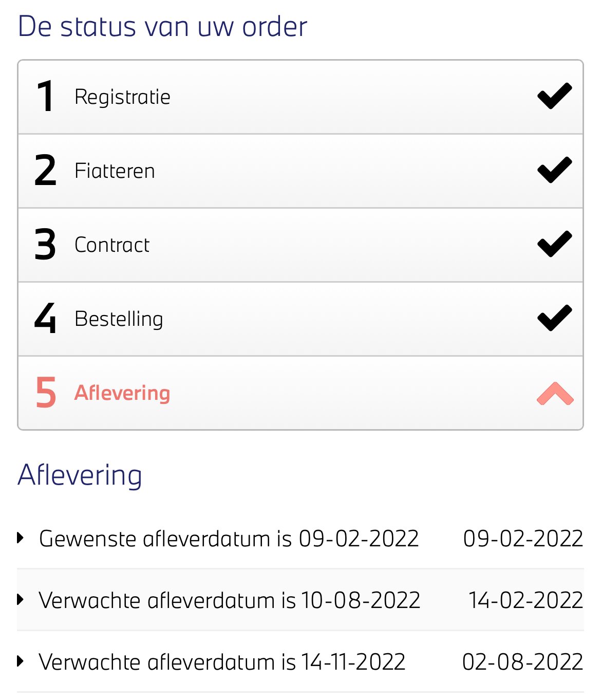The image size is (601, 700).
Task: Click the date 02-08-2022 in last row
Action: 522,662
